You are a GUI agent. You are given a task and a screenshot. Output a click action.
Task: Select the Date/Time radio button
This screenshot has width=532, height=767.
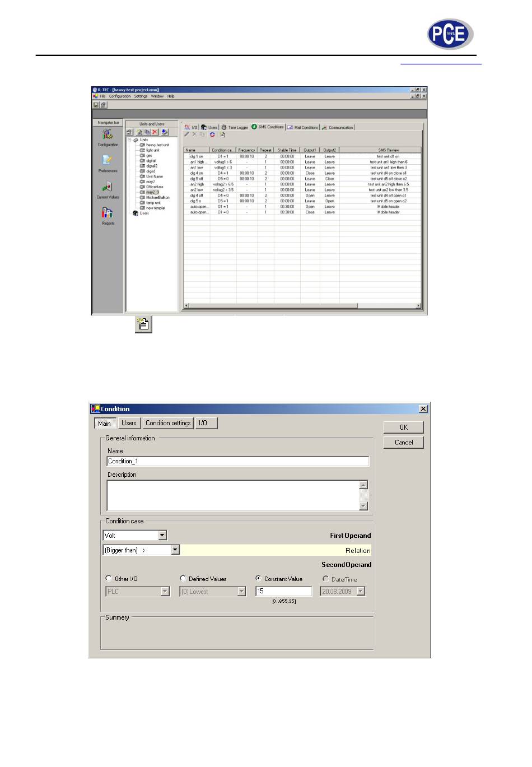point(325,579)
